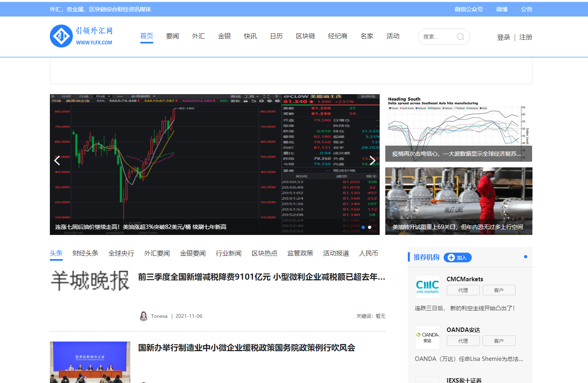Open headline 国新办举行制造业中小微企业缓税政策

click(247, 348)
